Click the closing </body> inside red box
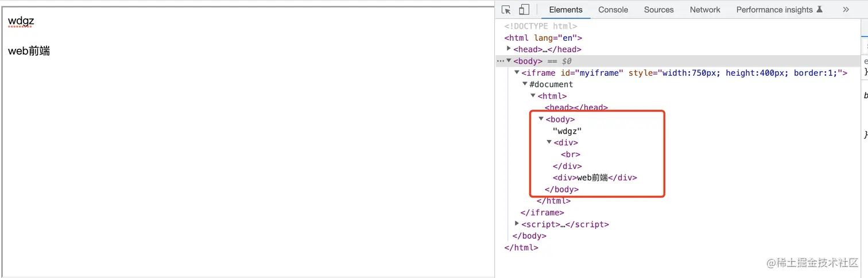This screenshot has height=278, width=868. point(561,189)
